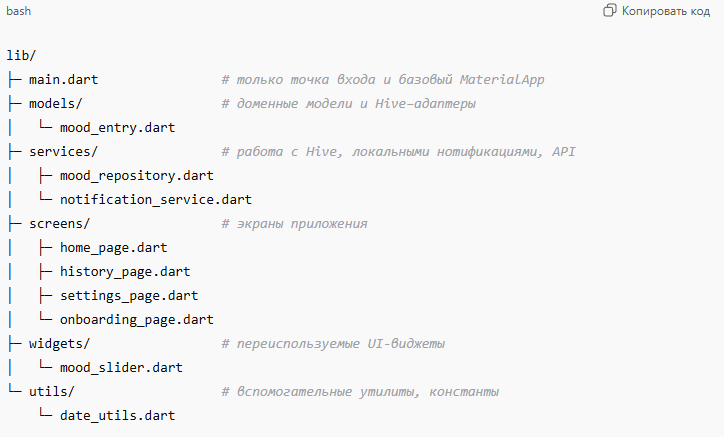Click the bash language label
Image resolution: width=724 pixels, height=437 pixels.
21,11
